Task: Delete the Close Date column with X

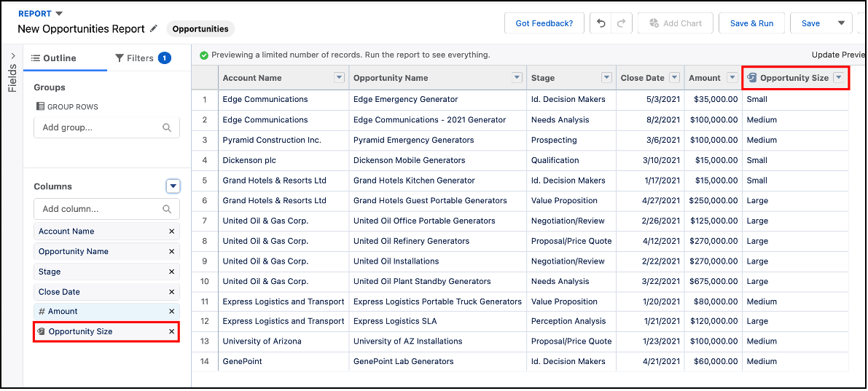Action: (x=172, y=292)
